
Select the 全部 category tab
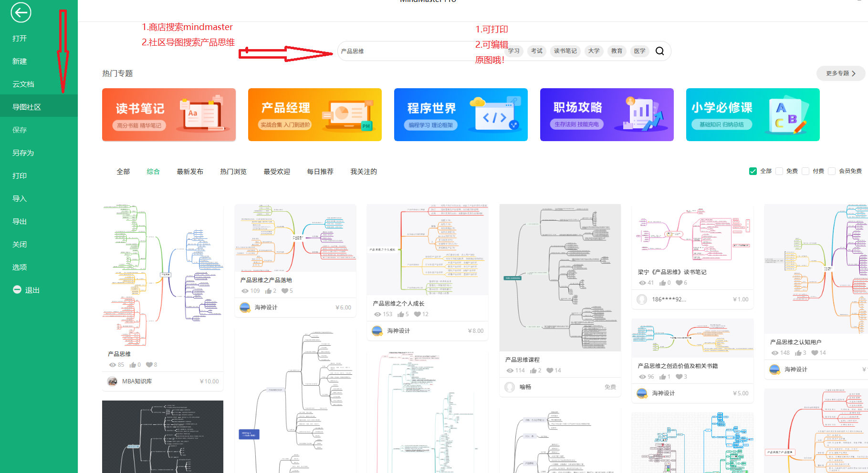123,172
